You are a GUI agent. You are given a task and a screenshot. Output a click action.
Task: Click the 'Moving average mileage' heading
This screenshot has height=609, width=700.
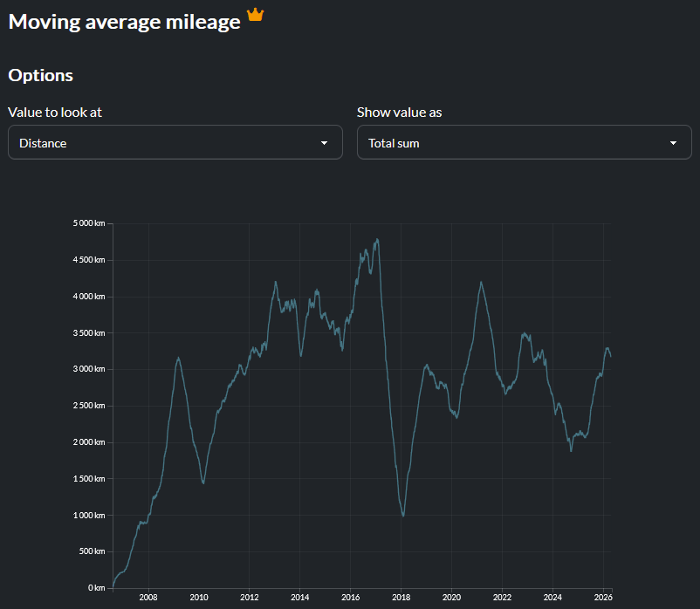tap(125, 22)
